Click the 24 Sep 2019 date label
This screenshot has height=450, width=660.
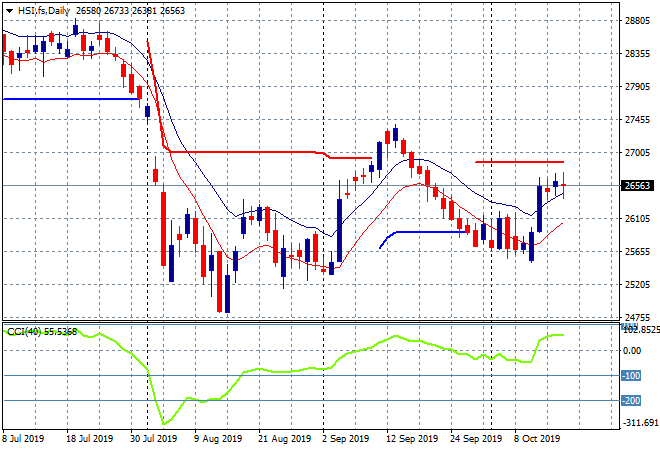476,439
